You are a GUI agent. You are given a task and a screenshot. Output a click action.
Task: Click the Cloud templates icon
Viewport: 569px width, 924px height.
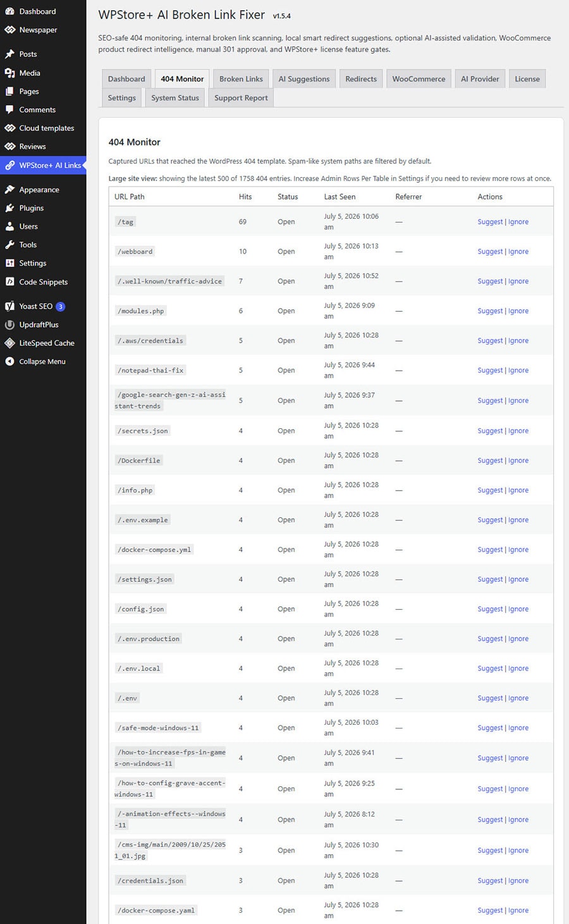pos(9,128)
